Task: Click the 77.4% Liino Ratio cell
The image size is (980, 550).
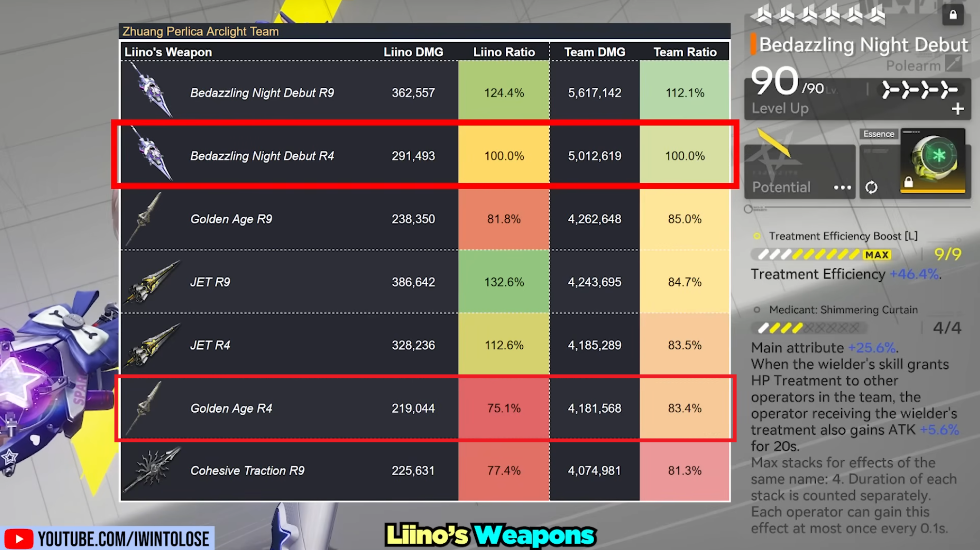Action: (x=504, y=470)
